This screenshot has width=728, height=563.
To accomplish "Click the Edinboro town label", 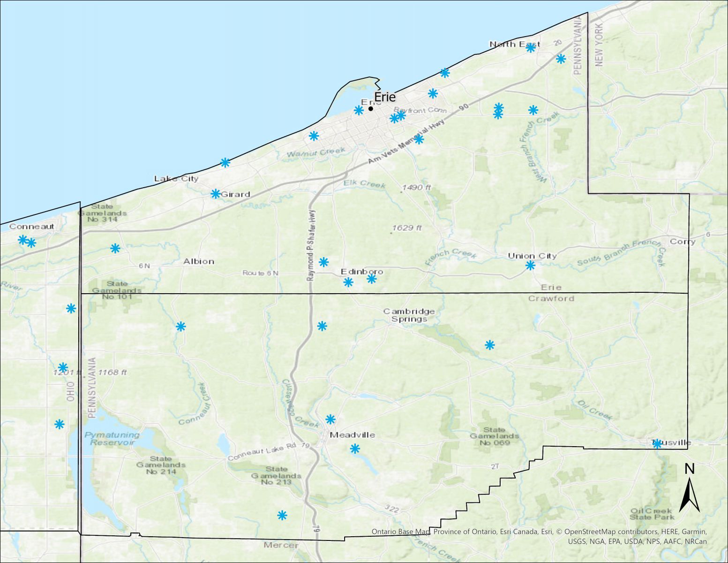I will (x=361, y=272).
